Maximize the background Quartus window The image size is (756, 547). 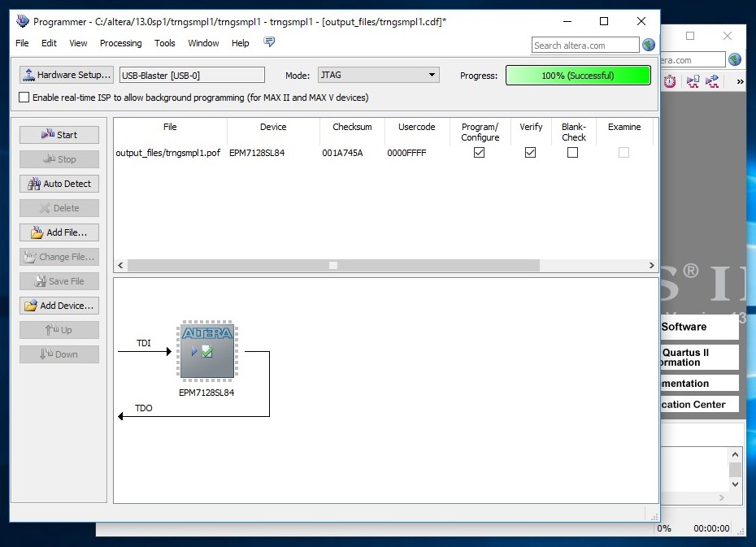[690, 36]
